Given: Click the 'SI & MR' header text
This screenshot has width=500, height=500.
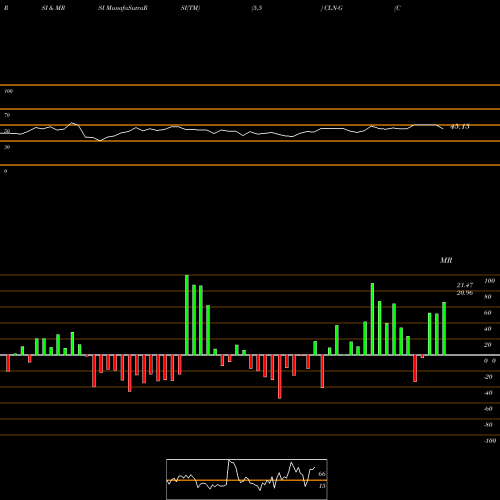Looking at the screenshot, I should pyautogui.click(x=53, y=8).
